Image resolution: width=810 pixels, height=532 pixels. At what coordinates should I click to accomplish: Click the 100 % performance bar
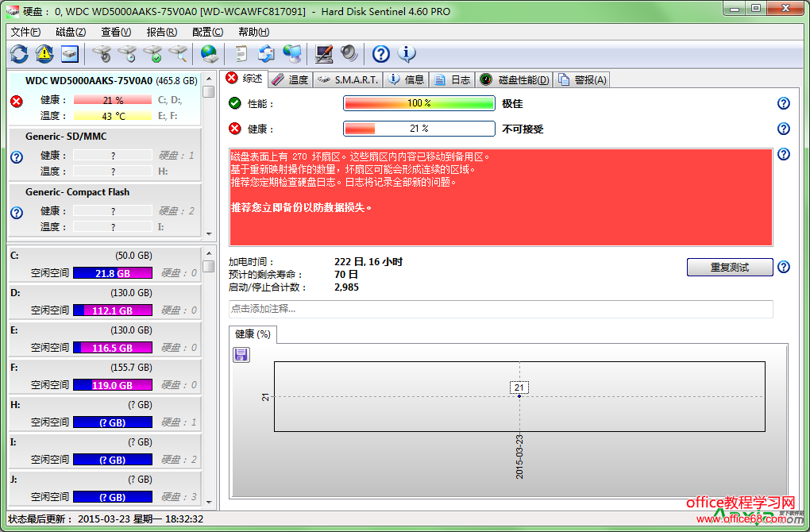pos(419,103)
